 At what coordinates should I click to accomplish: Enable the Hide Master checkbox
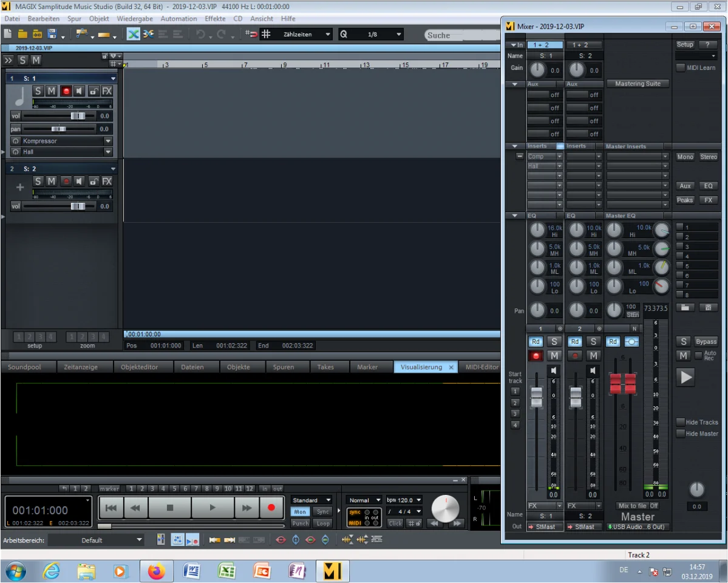[681, 433]
